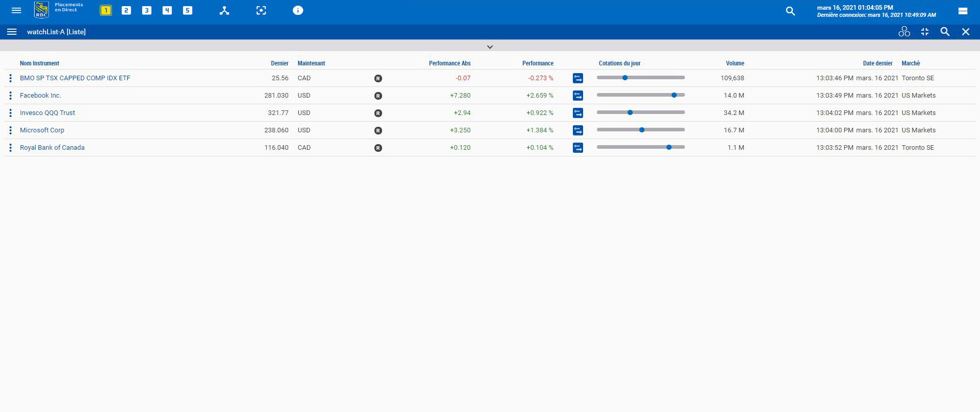Click the day range slider on Invesco QQQ row
Image resolution: width=980 pixels, height=412 pixels.
point(641,112)
